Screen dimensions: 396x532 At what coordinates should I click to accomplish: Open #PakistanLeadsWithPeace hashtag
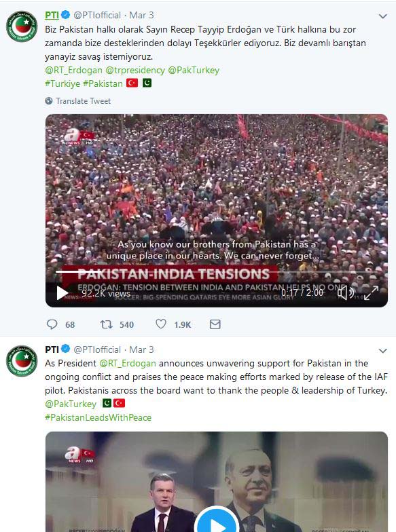[x=98, y=418]
